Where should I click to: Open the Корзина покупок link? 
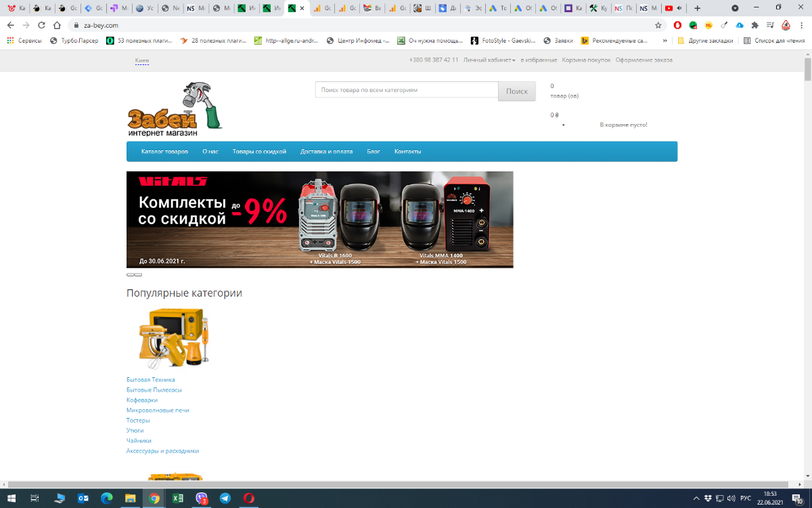pos(586,60)
